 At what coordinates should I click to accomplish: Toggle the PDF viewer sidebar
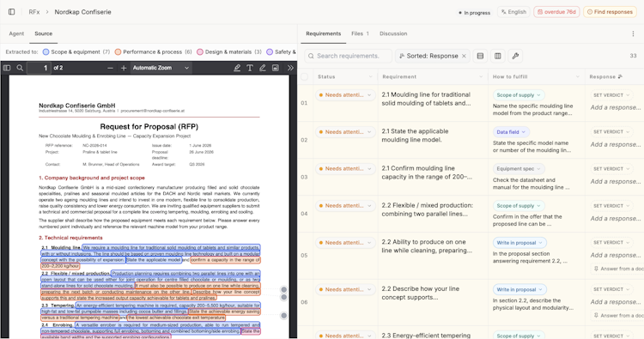(x=7, y=68)
